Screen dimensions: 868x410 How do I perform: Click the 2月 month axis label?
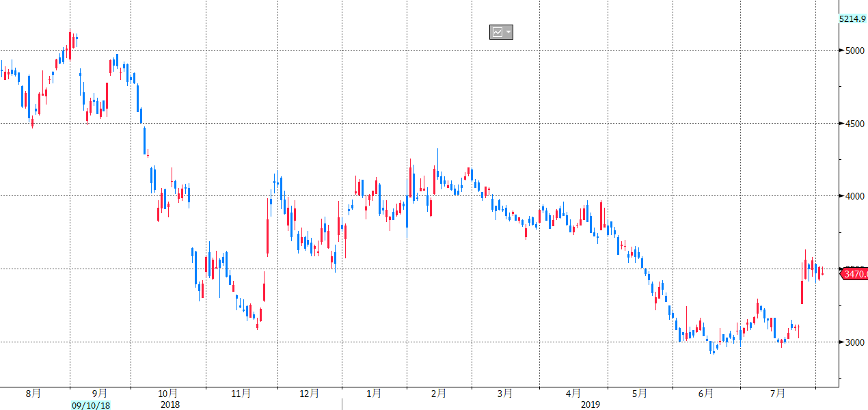click(x=439, y=394)
